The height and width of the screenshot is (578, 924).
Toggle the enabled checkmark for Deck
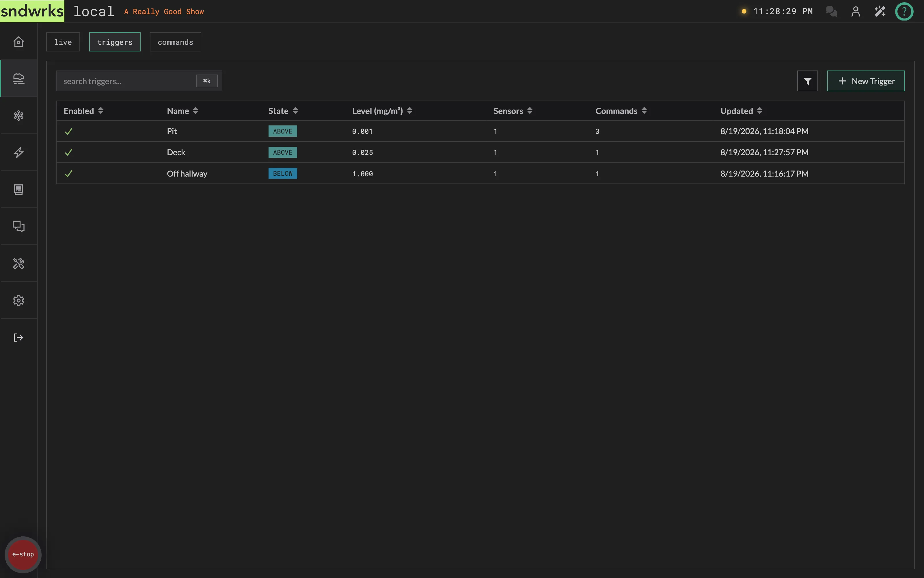[69, 153]
